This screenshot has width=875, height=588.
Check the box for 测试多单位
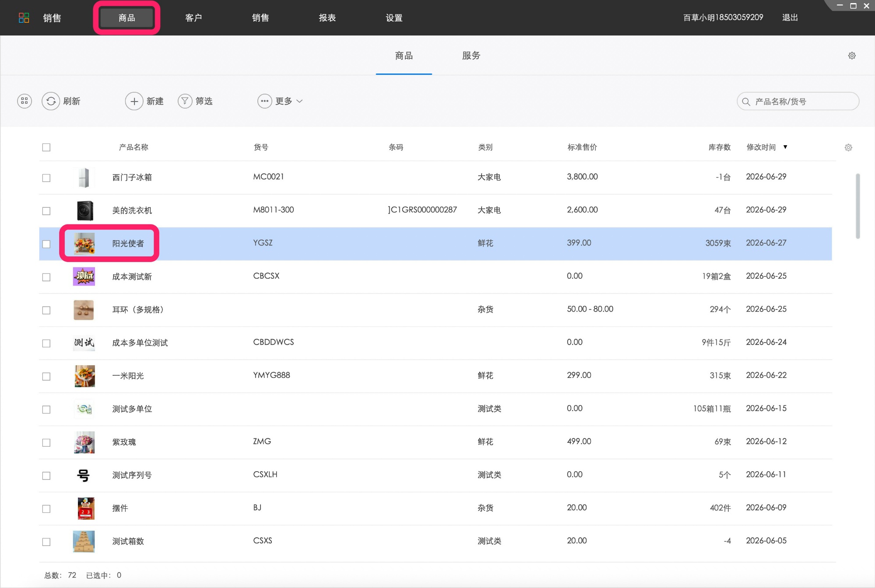click(x=46, y=409)
